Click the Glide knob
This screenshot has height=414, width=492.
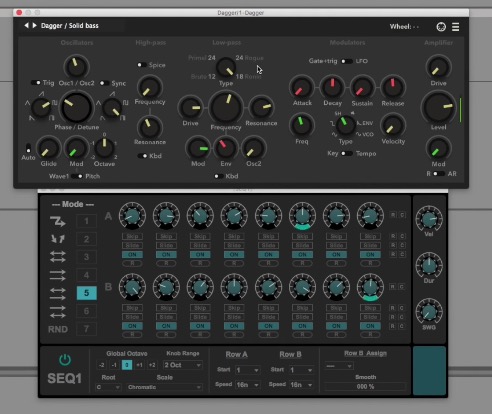48,148
